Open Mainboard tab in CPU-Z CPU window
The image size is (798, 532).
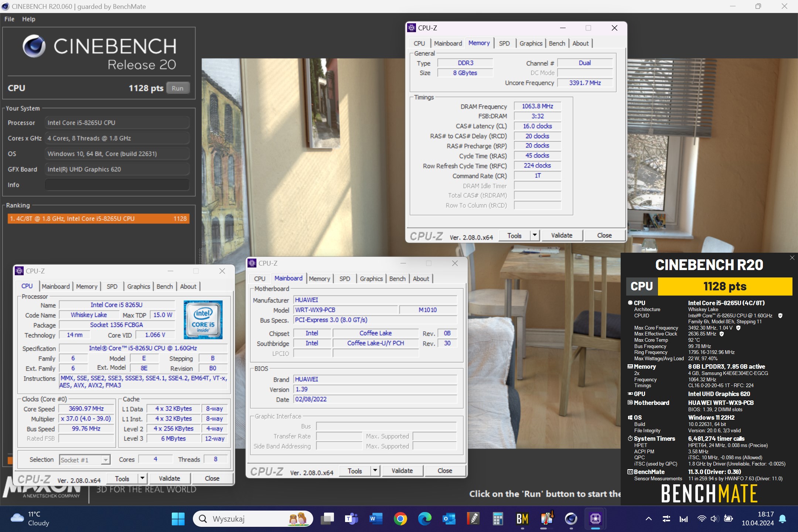pyautogui.click(x=55, y=286)
